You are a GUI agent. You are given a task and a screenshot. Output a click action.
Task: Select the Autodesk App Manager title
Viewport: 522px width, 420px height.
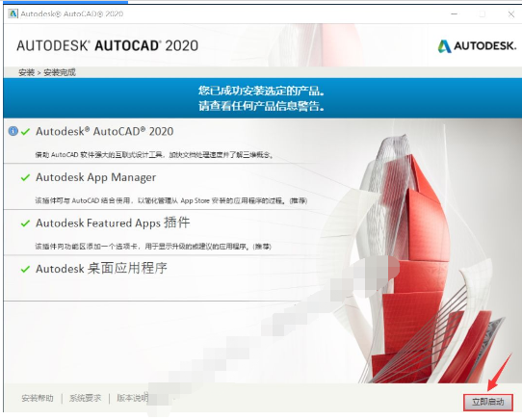pyautogui.click(x=95, y=177)
